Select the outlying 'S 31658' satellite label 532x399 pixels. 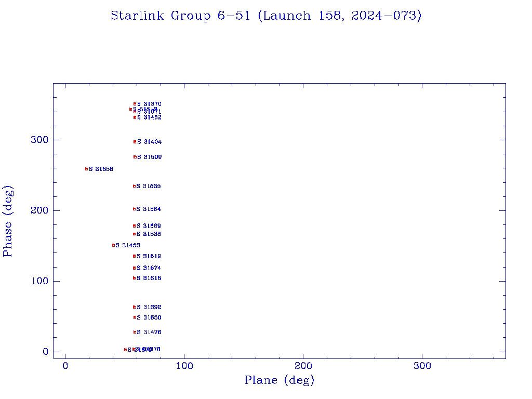[101, 169]
